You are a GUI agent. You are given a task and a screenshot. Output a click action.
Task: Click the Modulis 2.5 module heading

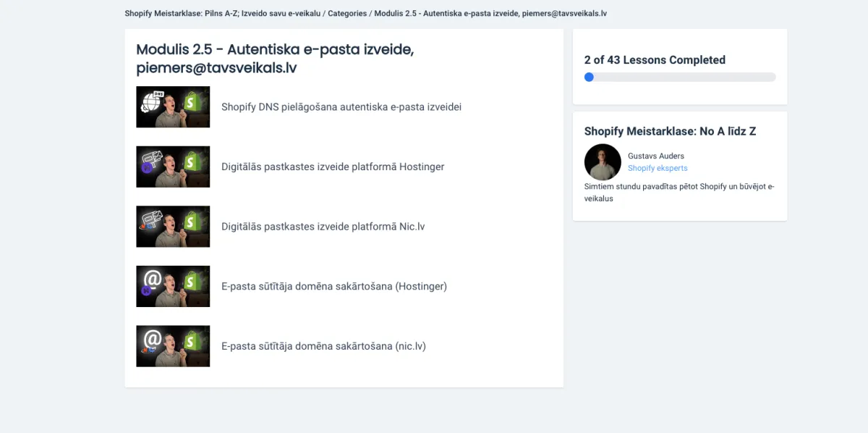point(275,59)
